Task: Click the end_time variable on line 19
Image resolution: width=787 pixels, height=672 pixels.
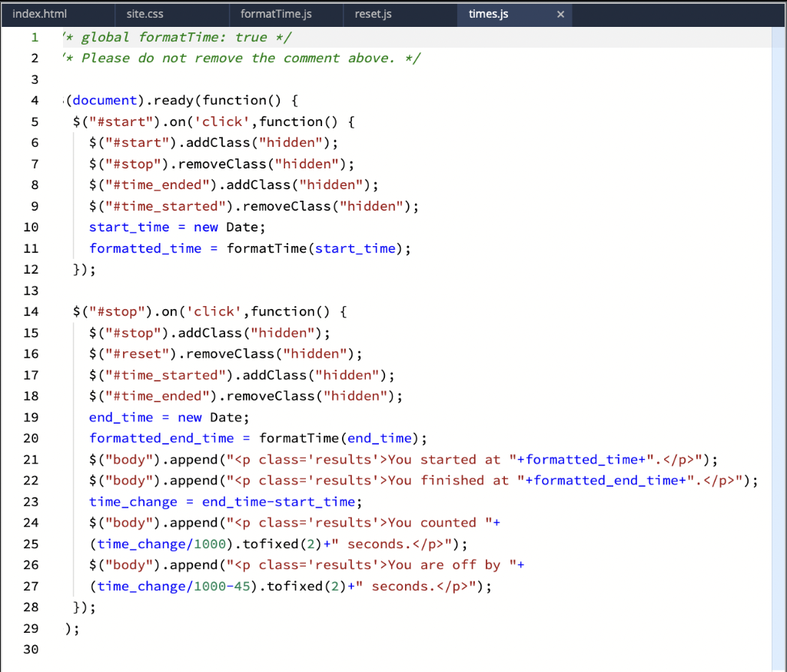Action: 120,417
